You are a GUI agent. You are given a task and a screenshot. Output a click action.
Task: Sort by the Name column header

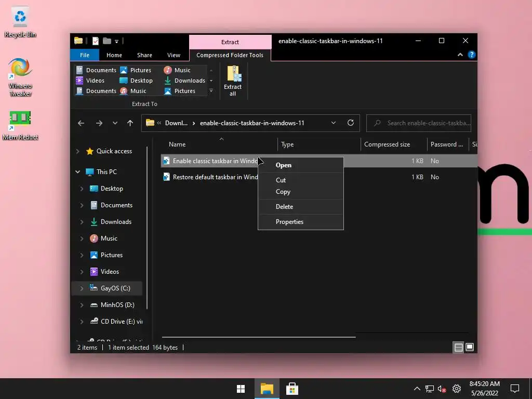point(219,144)
